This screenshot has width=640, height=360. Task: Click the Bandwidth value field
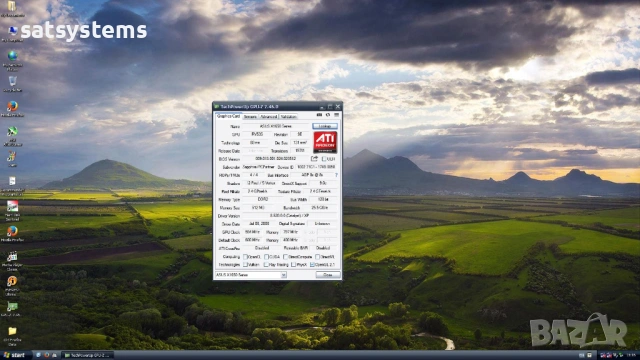[320, 208]
